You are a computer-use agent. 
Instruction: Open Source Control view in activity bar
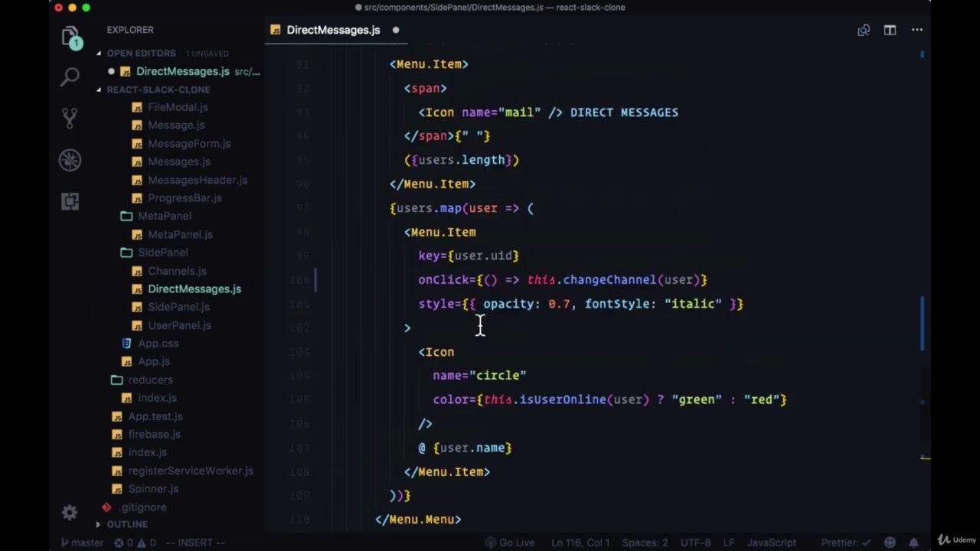[x=70, y=117]
